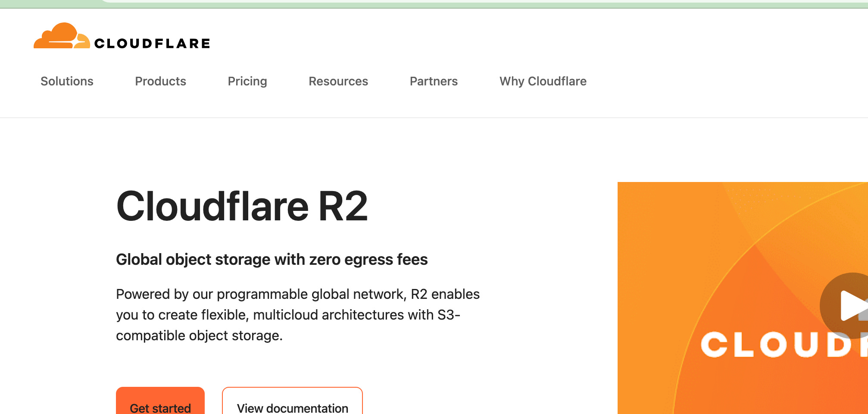The height and width of the screenshot is (414, 868).
Task: Expand the Products menu
Action: pos(160,81)
